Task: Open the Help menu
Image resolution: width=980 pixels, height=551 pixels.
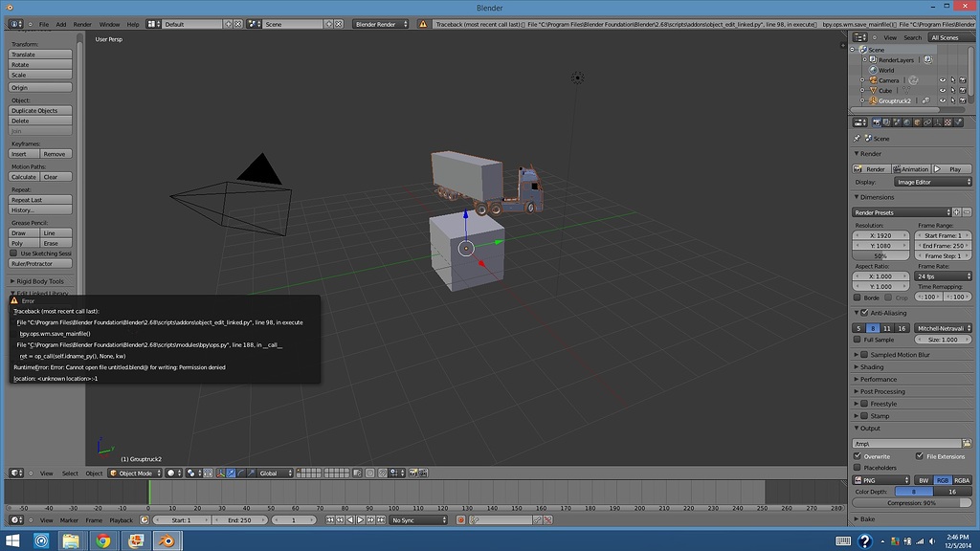Action: 133,24
